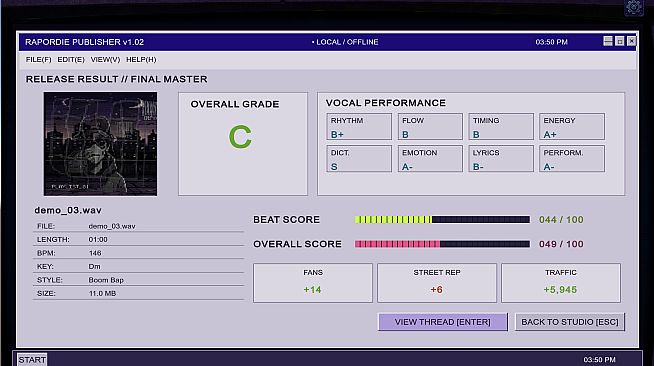The height and width of the screenshot is (366, 654).
Task: Click the demo_03.wav track title heading
Action: [68, 211]
